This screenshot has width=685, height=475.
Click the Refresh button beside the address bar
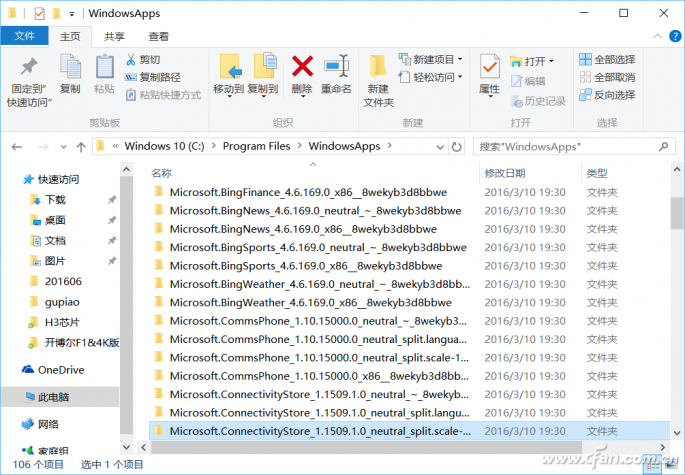click(x=457, y=147)
